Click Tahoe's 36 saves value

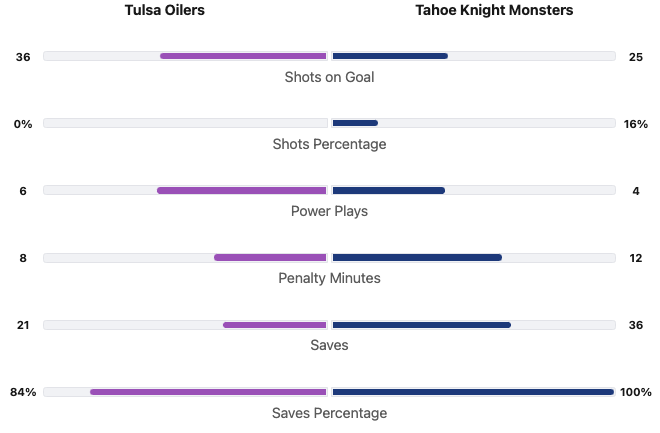(x=636, y=325)
